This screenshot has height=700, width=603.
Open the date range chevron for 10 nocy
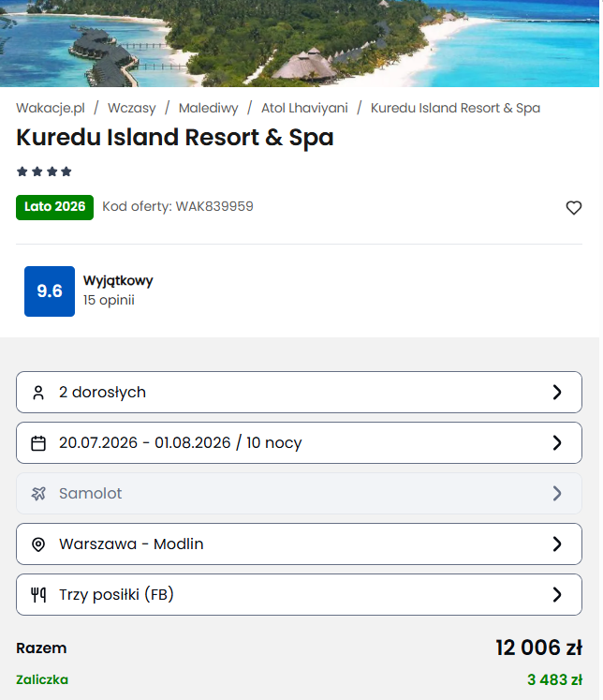click(557, 443)
